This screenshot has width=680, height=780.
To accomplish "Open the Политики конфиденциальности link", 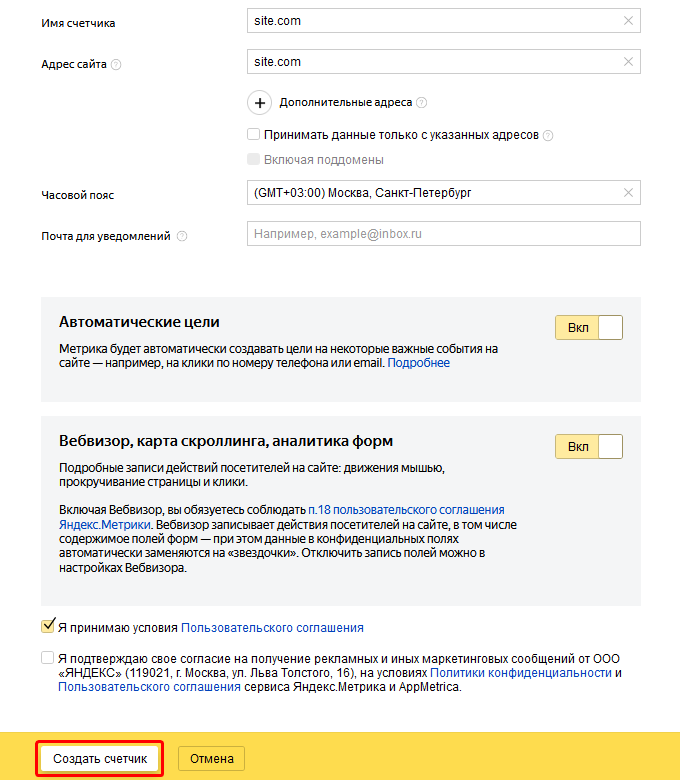I will click(x=521, y=673).
